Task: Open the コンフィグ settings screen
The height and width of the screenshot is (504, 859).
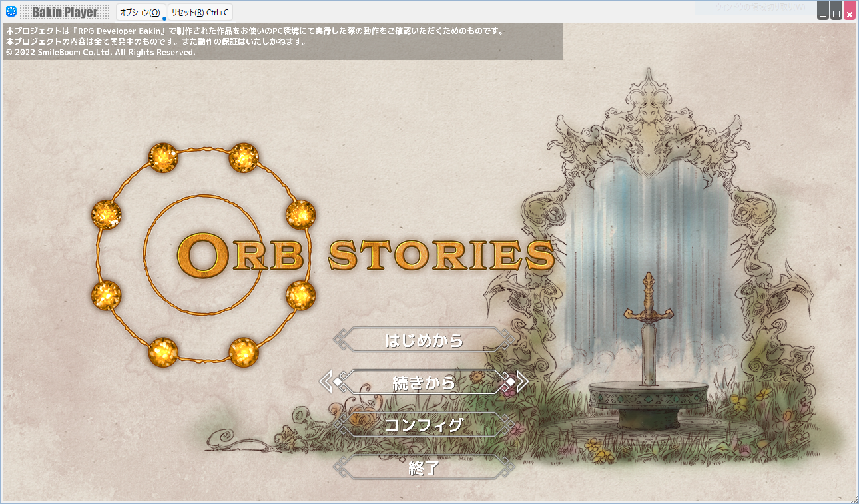Action: tap(424, 425)
